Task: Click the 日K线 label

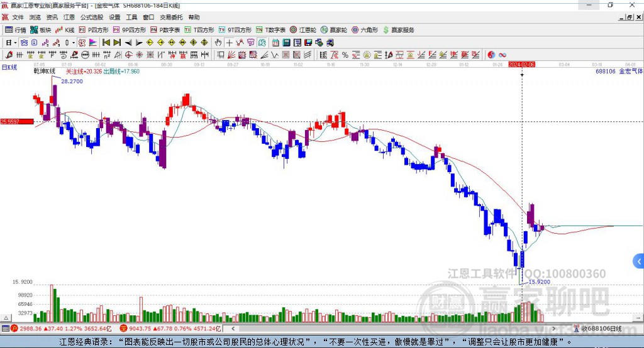Action: point(9,67)
